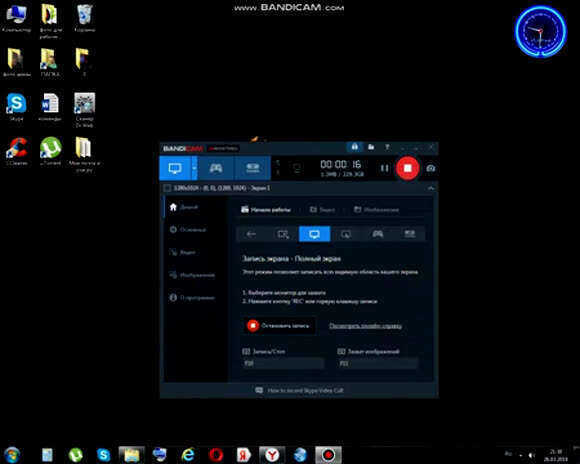The image size is (580, 464).
Task: Open the Image tab in the top row
Action: 376,210
